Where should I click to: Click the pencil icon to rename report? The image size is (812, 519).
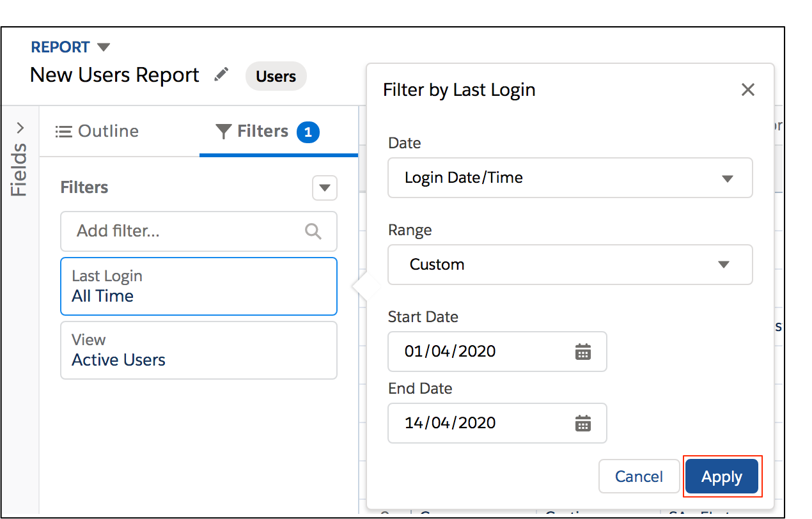click(221, 75)
